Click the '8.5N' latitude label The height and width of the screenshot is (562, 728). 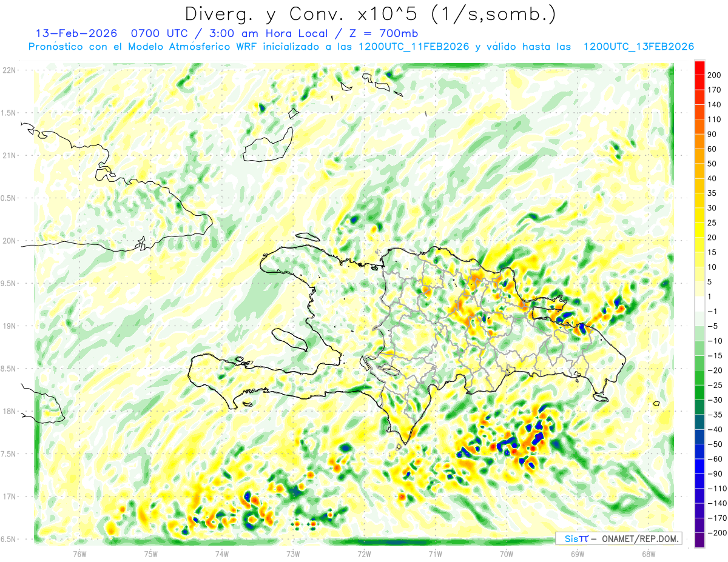tap(9, 369)
